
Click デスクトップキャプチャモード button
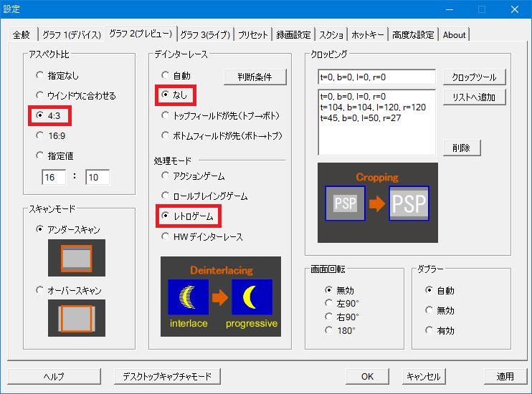pos(167,376)
